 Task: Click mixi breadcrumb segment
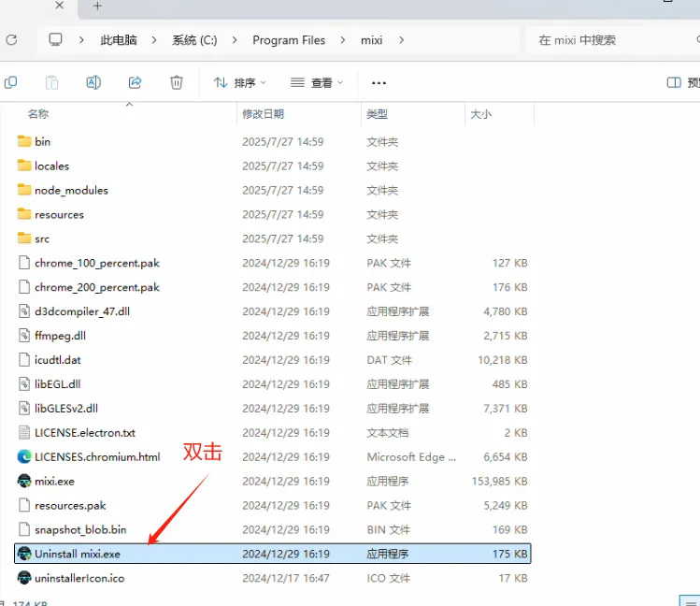(371, 40)
